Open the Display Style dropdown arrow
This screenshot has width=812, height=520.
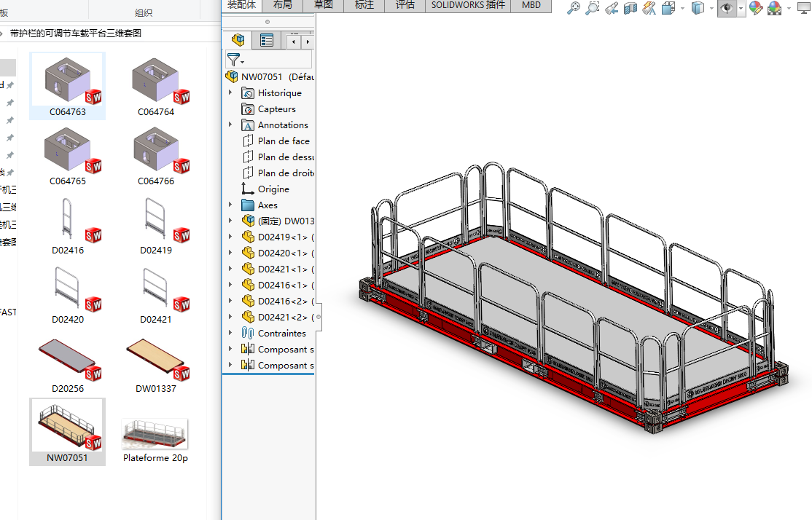point(712,7)
